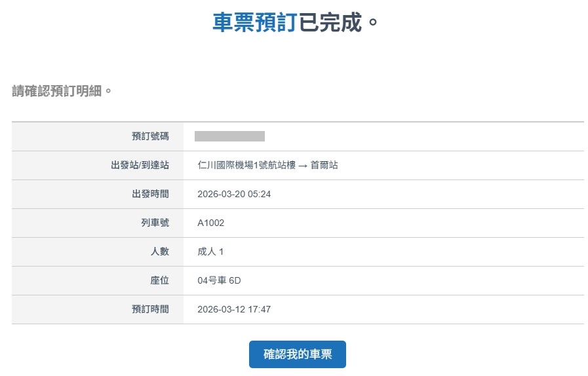Click the 仁川國際機場1號航站樓 departure station text
This screenshot has height=376, width=588.
point(246,165)
